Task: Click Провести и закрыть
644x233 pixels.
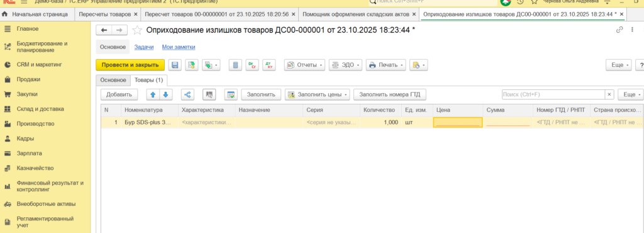Action: pyautogui.click(x=130, y=65)
